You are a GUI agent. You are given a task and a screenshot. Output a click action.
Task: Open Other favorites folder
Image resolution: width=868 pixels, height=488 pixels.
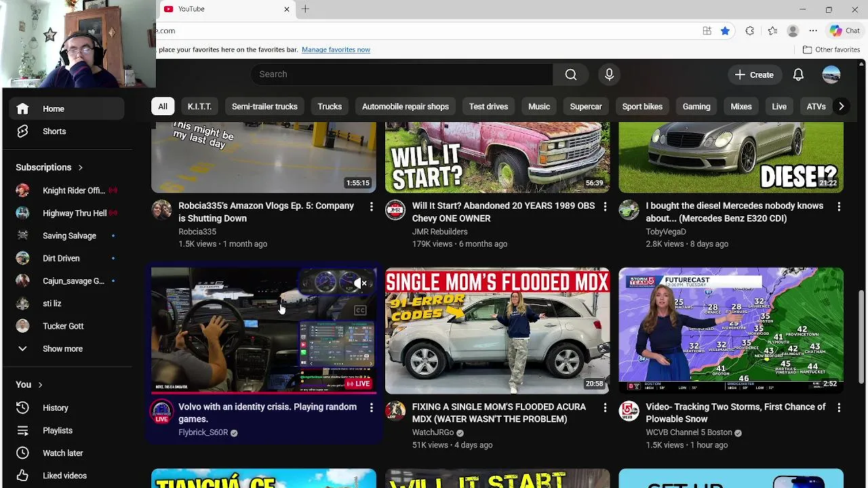point(831,49)
